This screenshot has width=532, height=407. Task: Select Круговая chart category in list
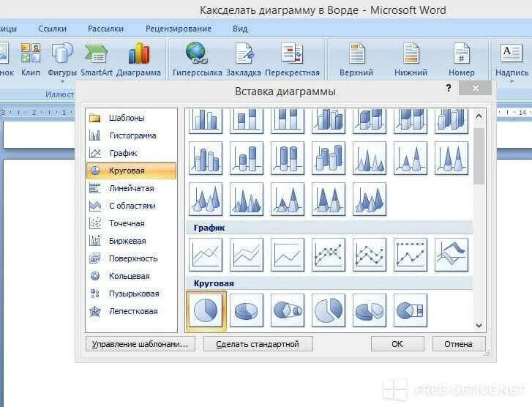[131, 171]
